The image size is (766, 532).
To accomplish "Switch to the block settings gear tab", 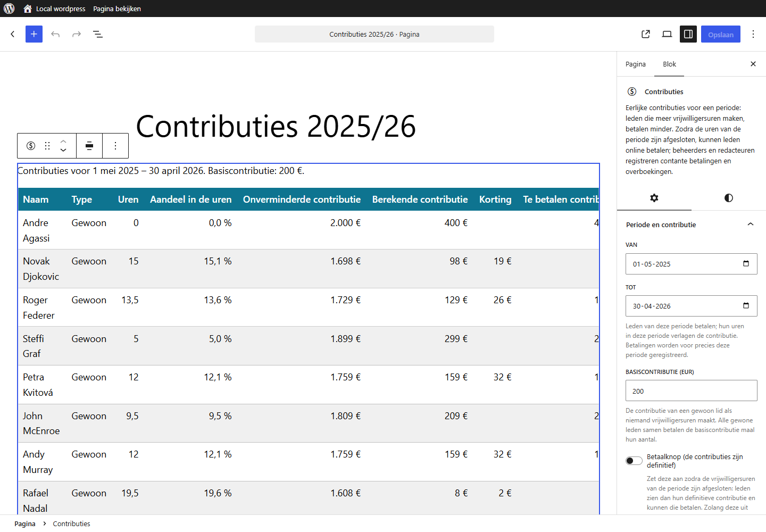I will tap(654, 198).
